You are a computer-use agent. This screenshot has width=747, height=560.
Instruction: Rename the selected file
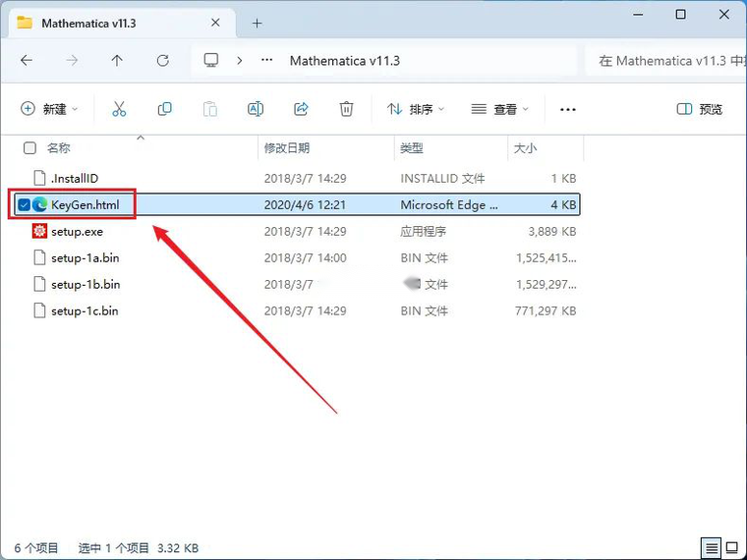(256, 109)
